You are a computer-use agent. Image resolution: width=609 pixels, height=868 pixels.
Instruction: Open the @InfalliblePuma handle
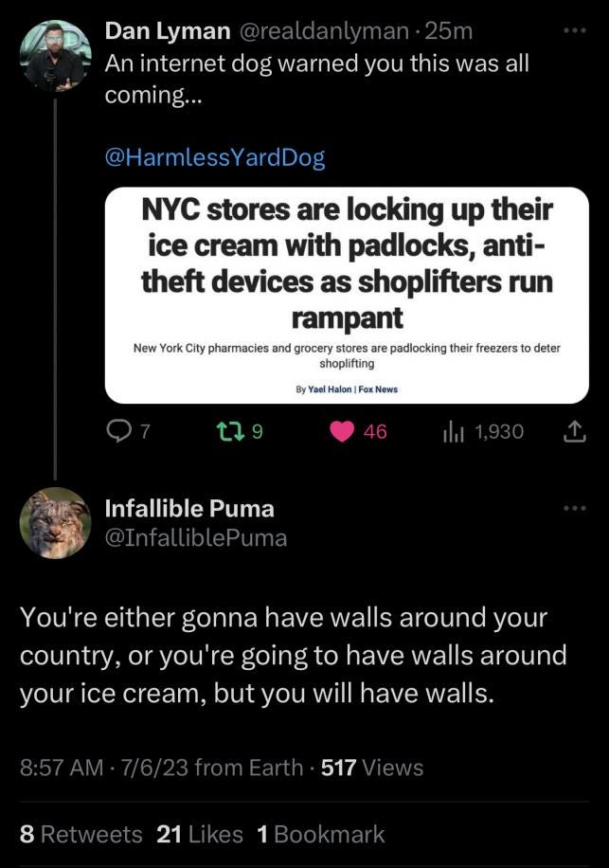pyautogui.click(x=196, y=538)
